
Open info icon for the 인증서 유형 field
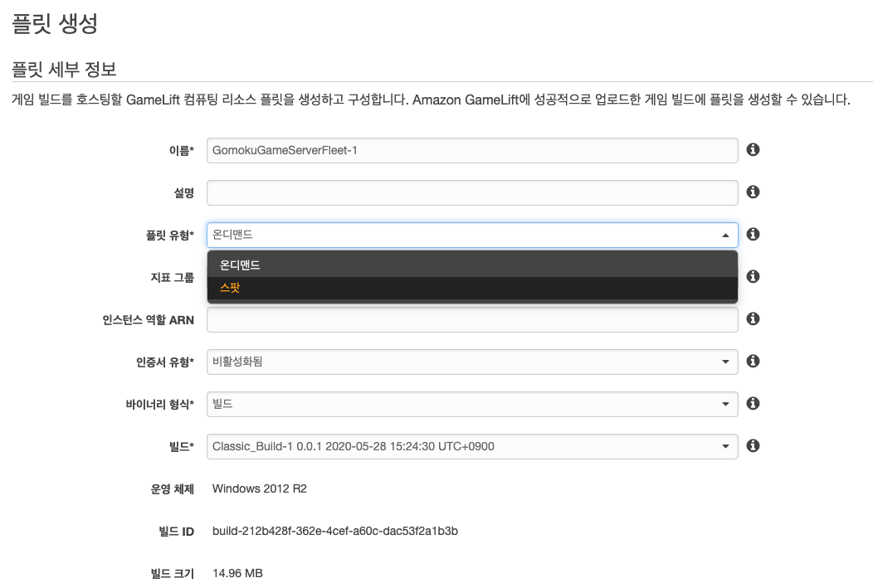coord(753,361)
